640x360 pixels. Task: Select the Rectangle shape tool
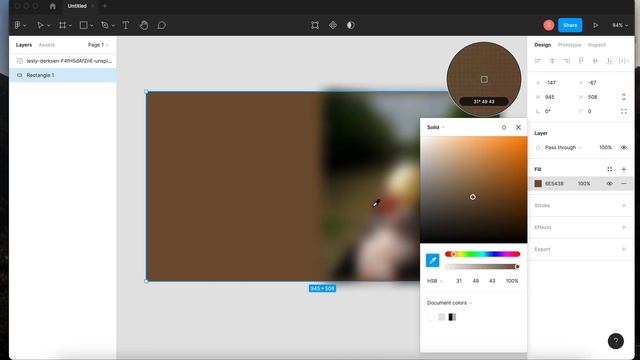pyautogui.click(x=83, y=25)
